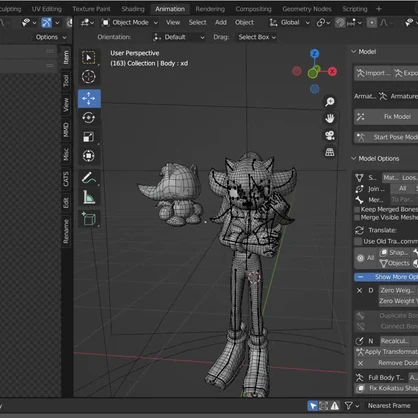Screen dimensions: 418x418
Task: Open the MMD sidebar tab
Action: pos(66,130)
